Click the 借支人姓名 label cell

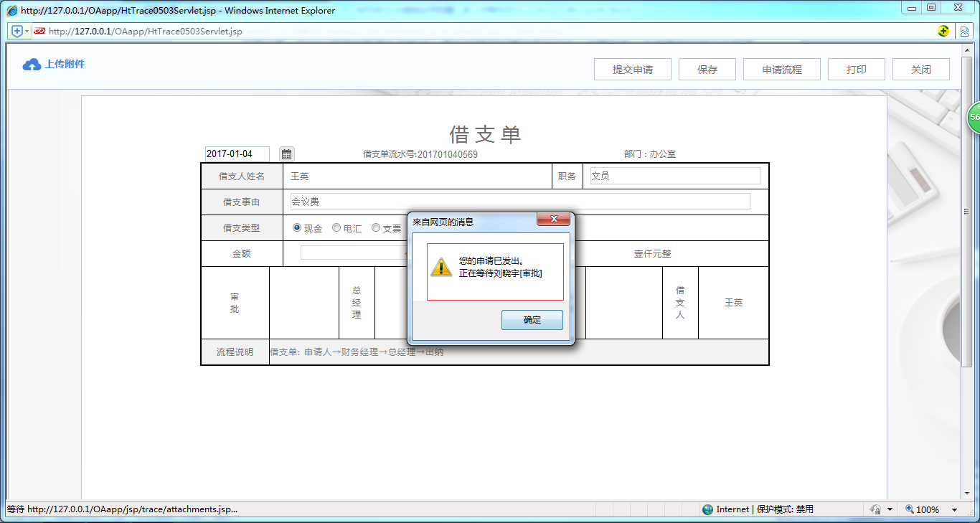(x=242, y=176)
